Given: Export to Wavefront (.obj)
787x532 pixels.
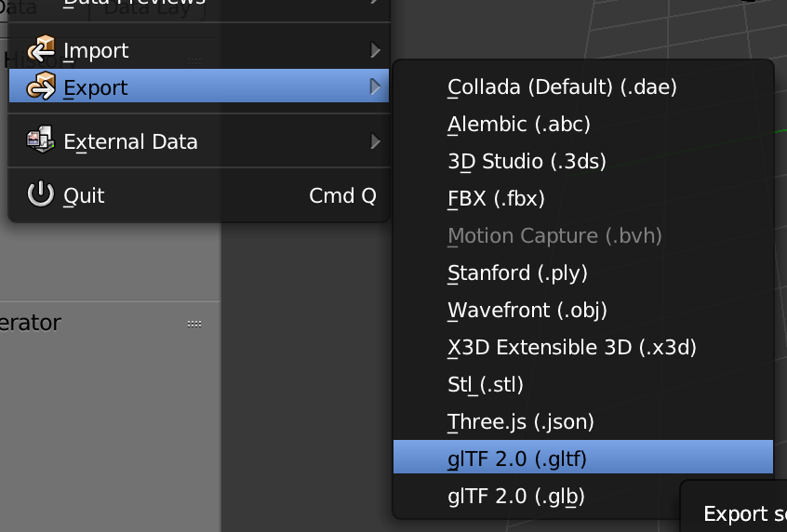Looking at the screenshot, I should tap(527, 310).
